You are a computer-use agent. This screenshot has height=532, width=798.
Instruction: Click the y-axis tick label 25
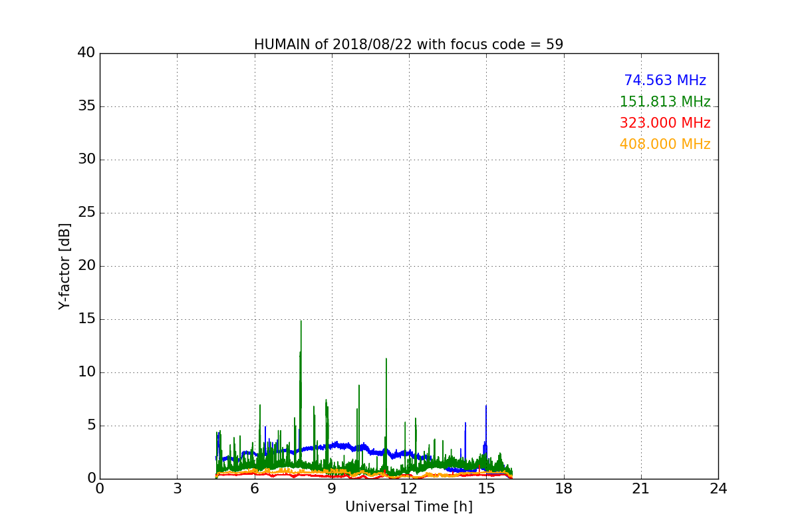86,213
